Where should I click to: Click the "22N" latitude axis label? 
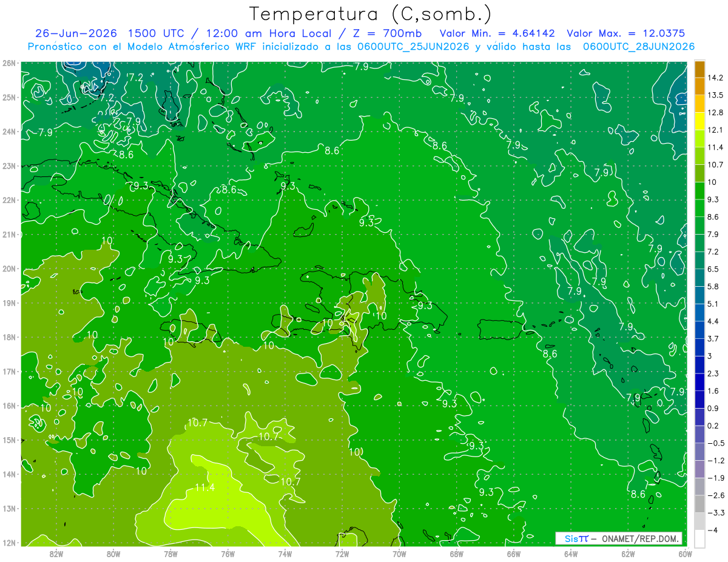click(x=8, y=199)
